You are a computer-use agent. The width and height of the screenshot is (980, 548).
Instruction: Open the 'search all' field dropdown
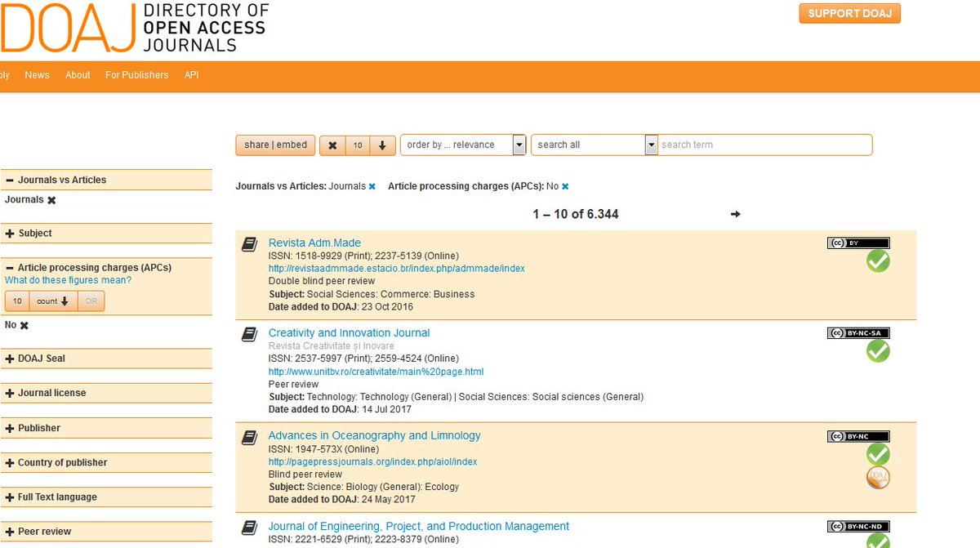[x=595, y=145]
